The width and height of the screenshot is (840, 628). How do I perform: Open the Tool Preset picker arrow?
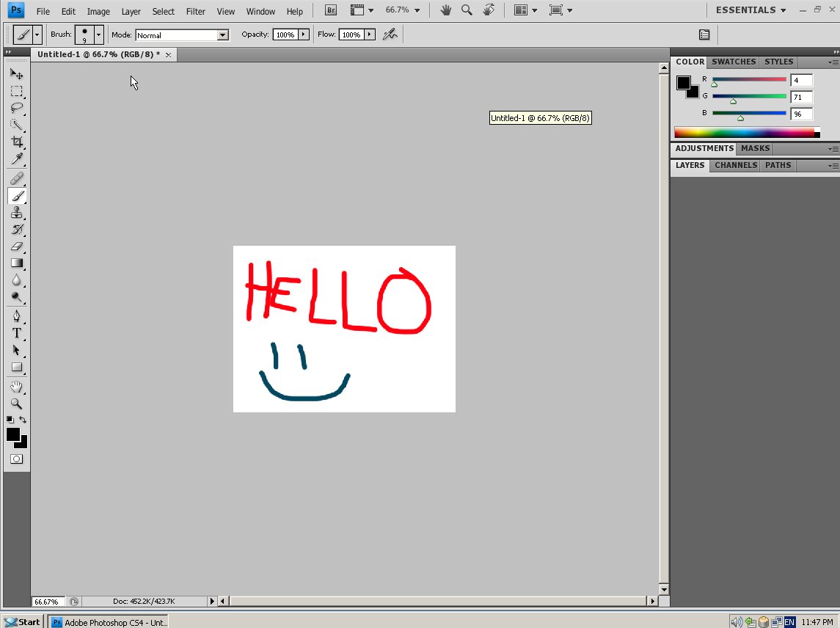[37, 34]
